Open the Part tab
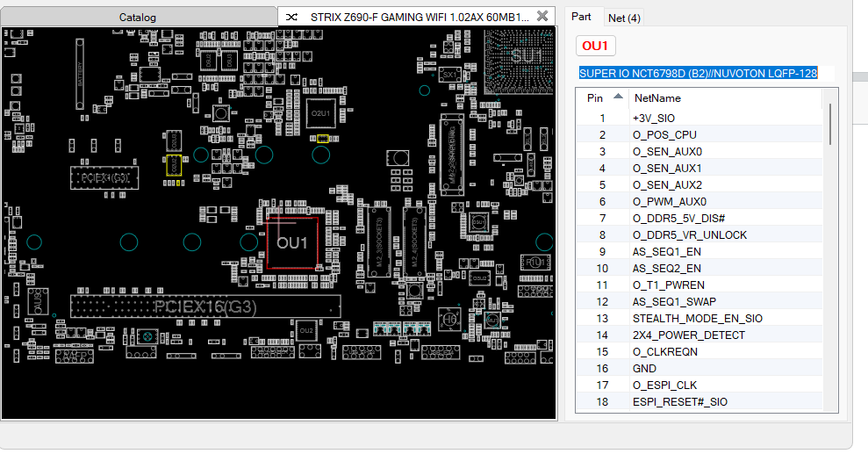The height and width of the screenshot is (454, 868). [581, 17]
